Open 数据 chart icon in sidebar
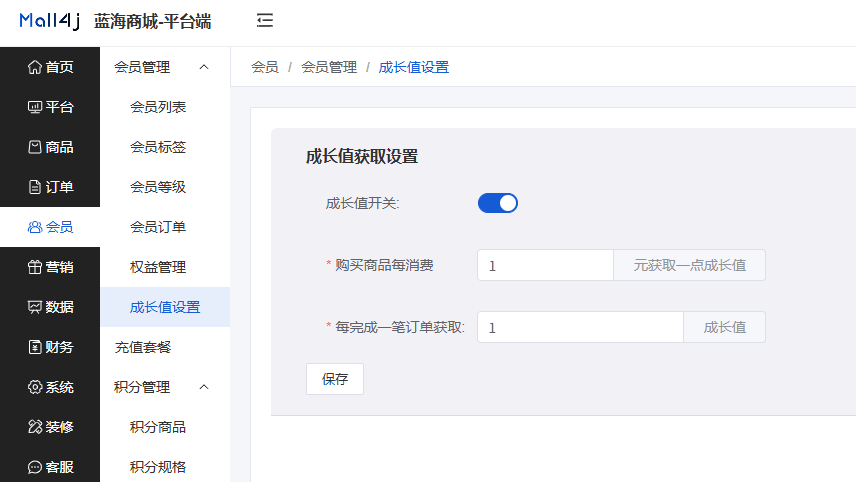Screen dimensions: 856x482 pos(34,307)
